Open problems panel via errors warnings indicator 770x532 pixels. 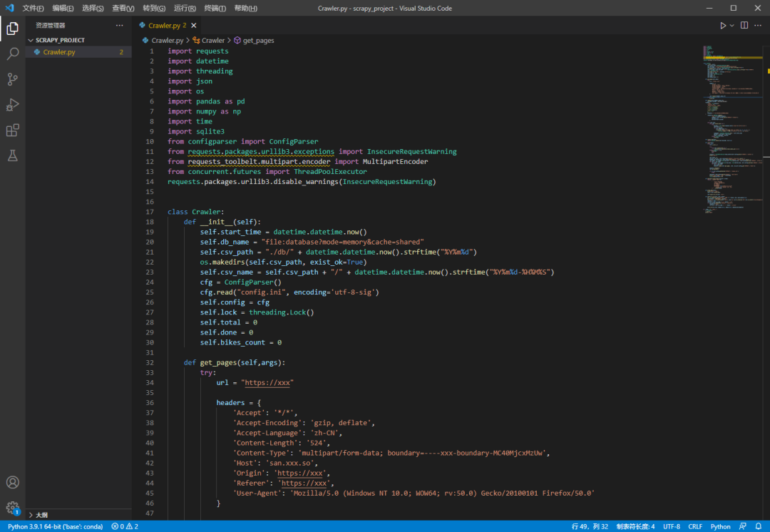125,526
